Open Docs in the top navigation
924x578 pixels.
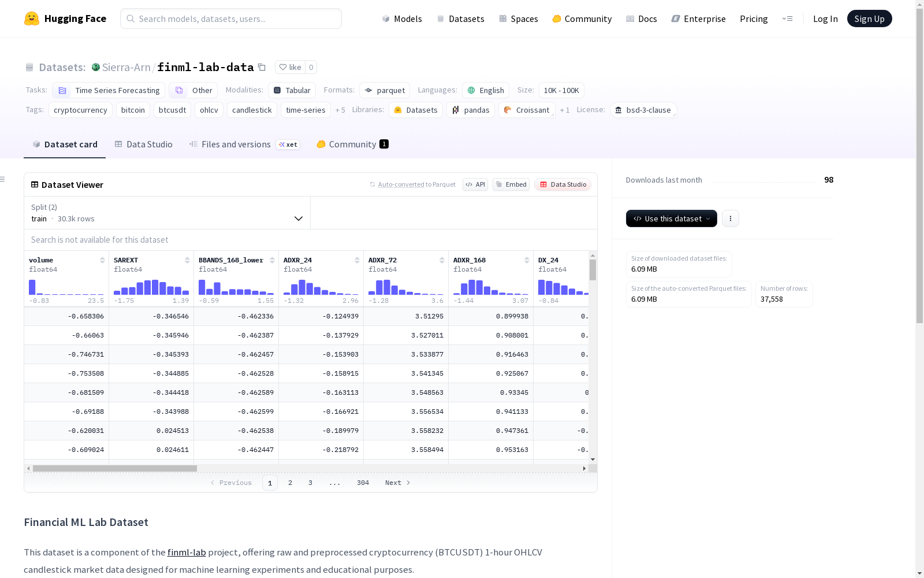[x=642, y=18]
